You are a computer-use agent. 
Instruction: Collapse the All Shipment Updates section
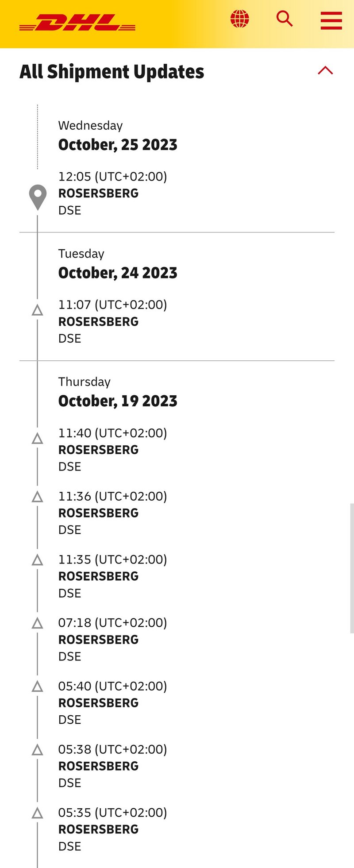pos(325,71)
